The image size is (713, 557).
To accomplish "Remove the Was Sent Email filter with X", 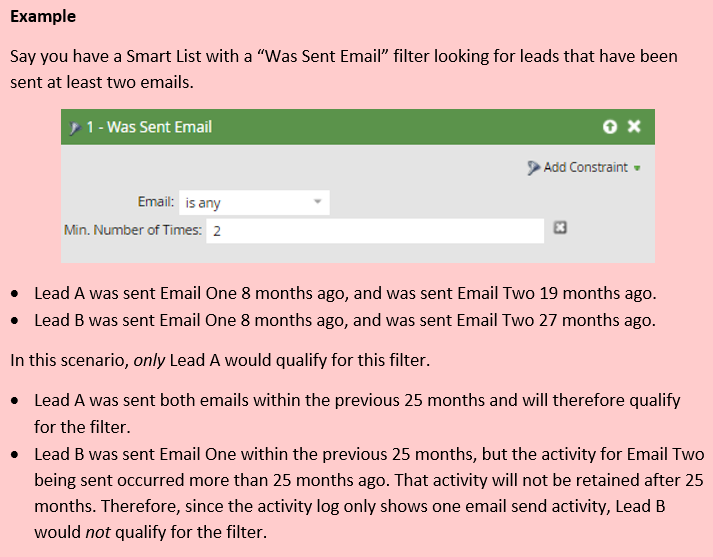I will 634,126.
